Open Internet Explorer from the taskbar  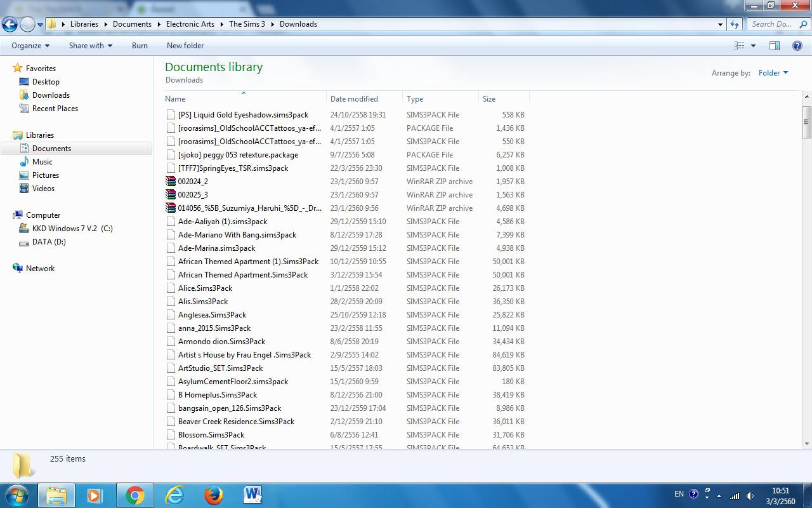[174, 495]
